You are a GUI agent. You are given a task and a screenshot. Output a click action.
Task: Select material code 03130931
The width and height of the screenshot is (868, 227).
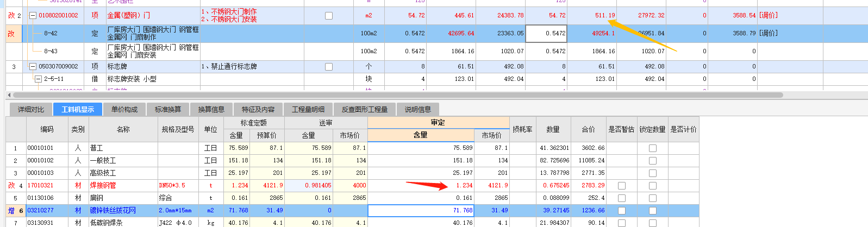coord(41,223)
